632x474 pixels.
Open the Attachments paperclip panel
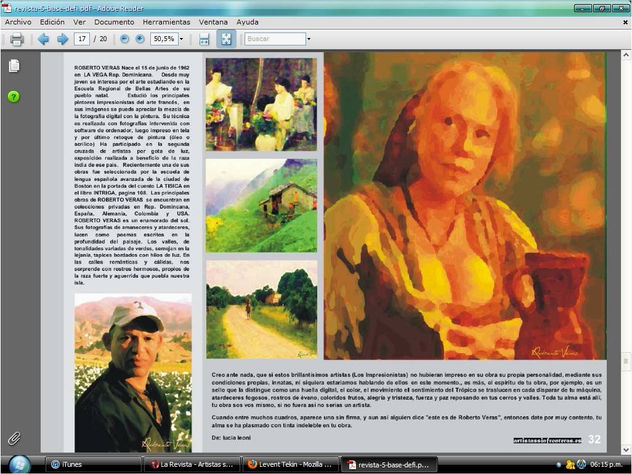tap(14, 438)
